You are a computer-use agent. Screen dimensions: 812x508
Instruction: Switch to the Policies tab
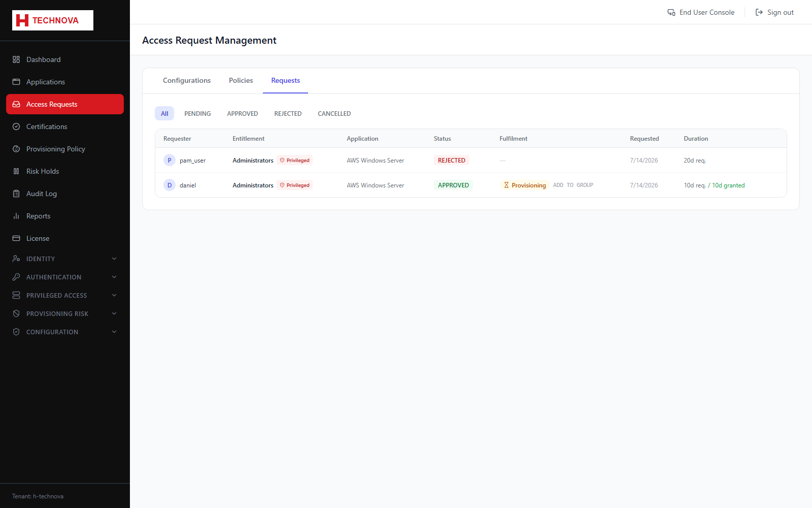241,80
